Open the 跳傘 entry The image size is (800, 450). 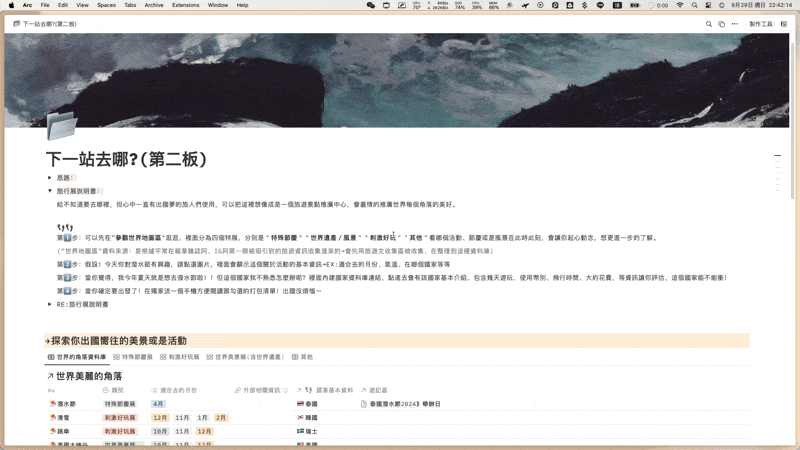tap(63, 431)
